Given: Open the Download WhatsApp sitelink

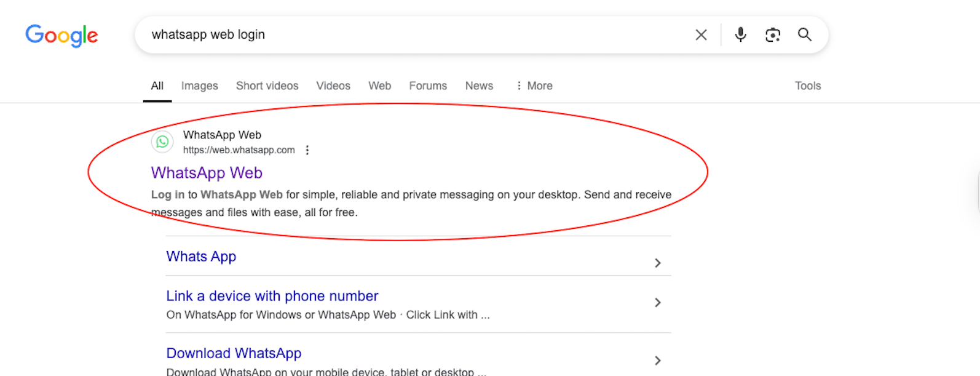Looking at the screenshot, I should tap(234, 353).
